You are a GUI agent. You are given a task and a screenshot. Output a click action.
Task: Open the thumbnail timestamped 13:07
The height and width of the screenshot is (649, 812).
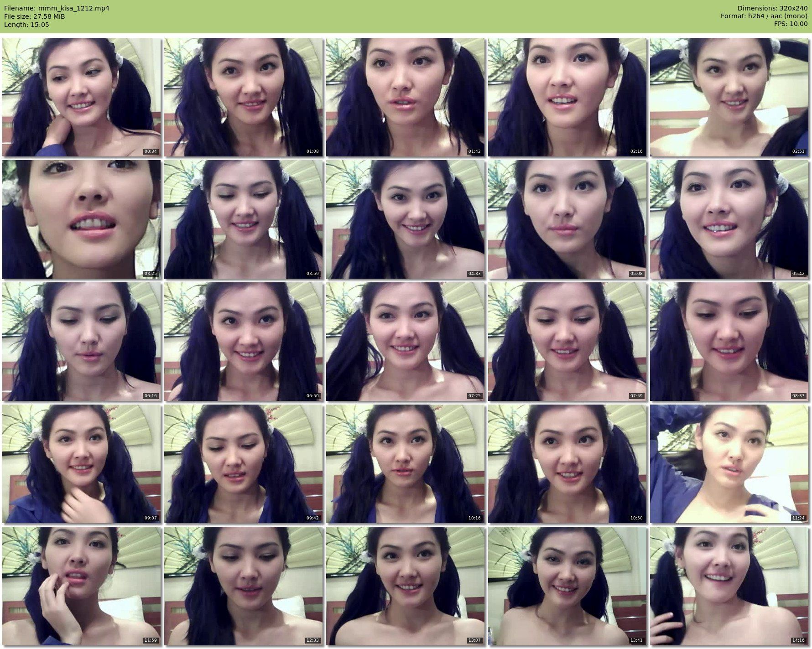(405, 586)
